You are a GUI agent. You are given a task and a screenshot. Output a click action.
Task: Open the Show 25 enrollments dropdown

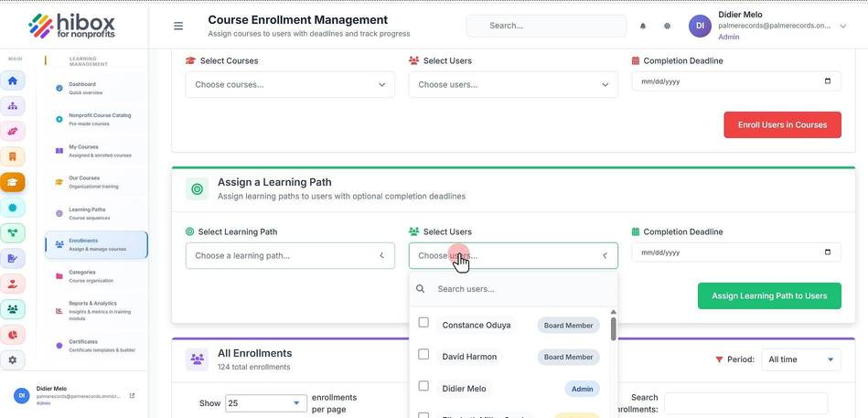(x=266, y=403)
